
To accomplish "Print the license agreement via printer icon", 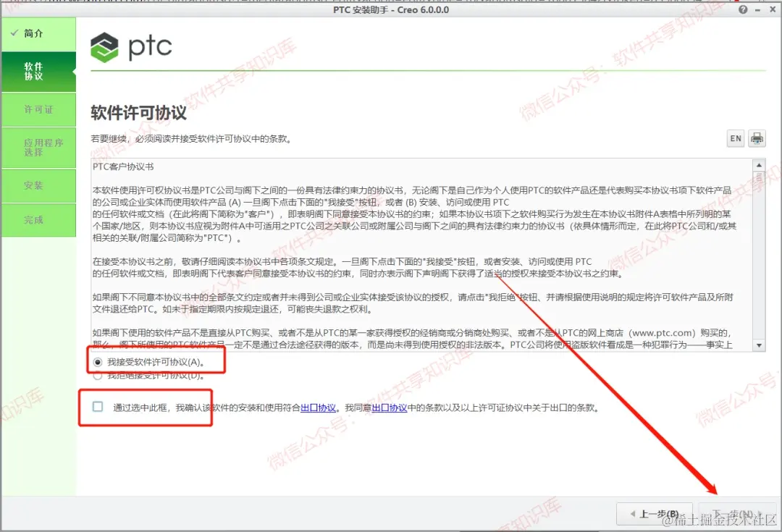I will tap(757, 138).
